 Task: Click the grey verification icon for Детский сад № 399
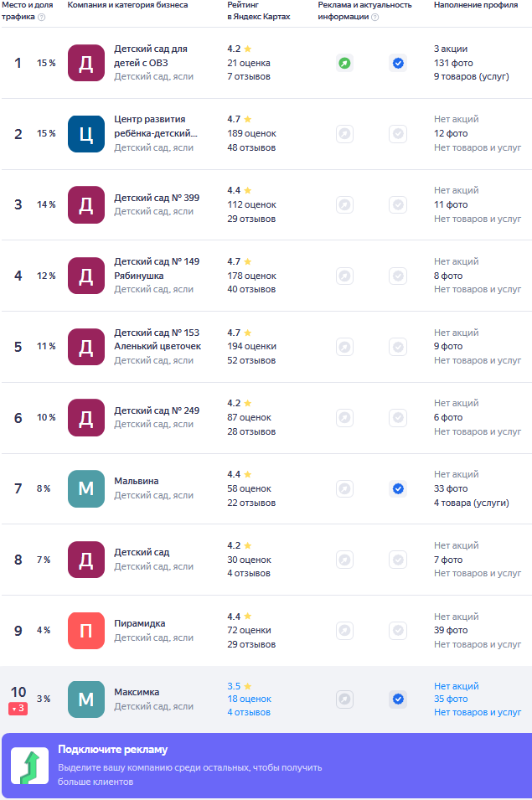tap(398, 205)
